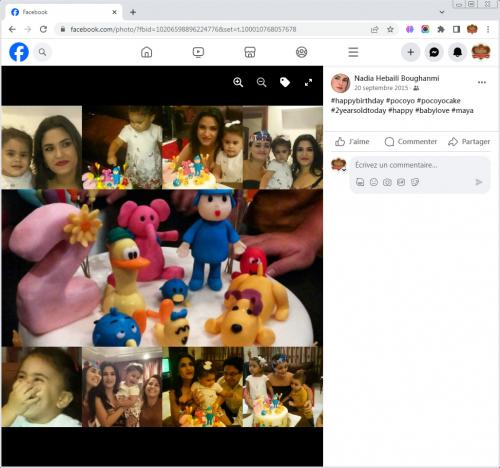Click the #happybirthday hashtag
This screenshot has width=500, height=468.
pos(357,101)
